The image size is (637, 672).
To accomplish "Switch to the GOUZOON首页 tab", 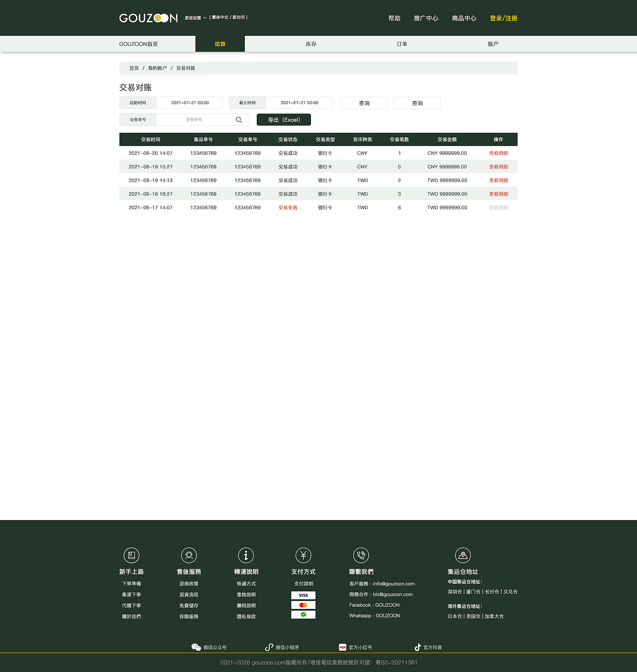I will click(x=138, y=44).
